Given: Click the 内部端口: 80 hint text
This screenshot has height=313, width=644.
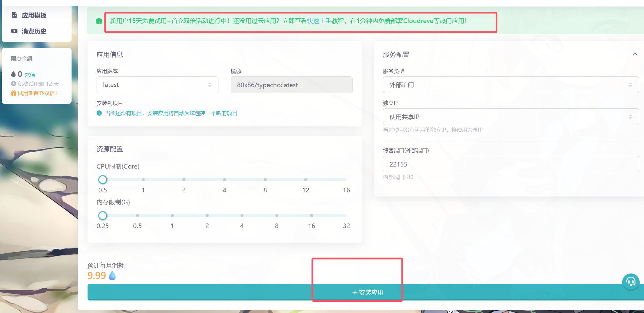Looking at the screenshot, I should tap(398, 177).
